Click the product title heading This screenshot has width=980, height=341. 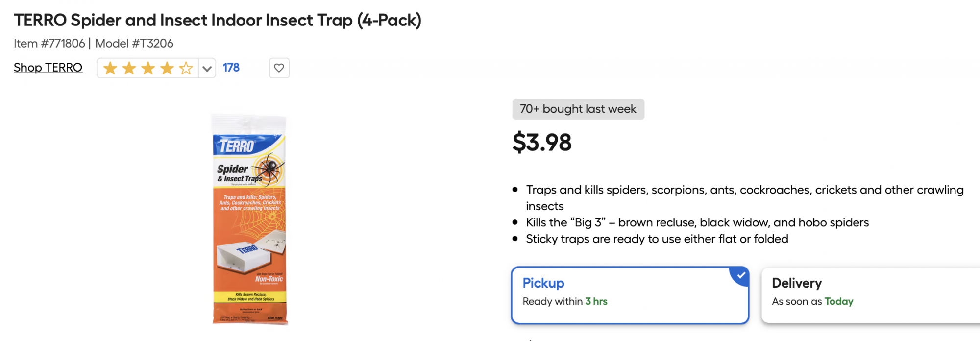[x=218, y=20]
